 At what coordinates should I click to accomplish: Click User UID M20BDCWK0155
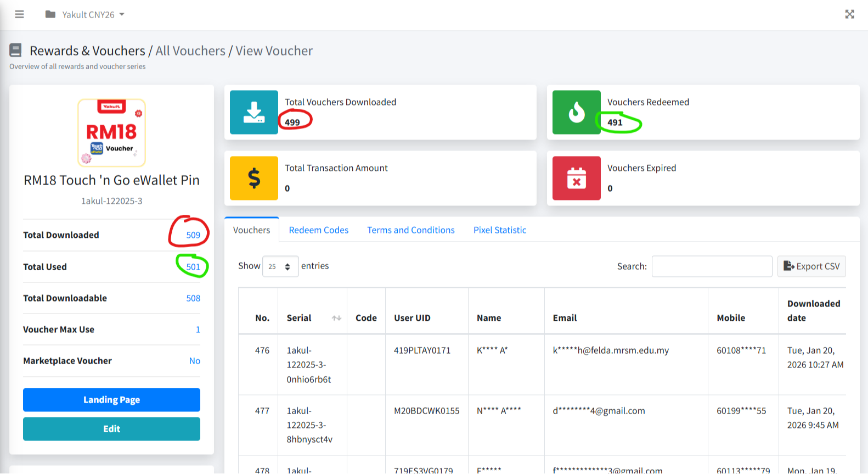(427, 411)
